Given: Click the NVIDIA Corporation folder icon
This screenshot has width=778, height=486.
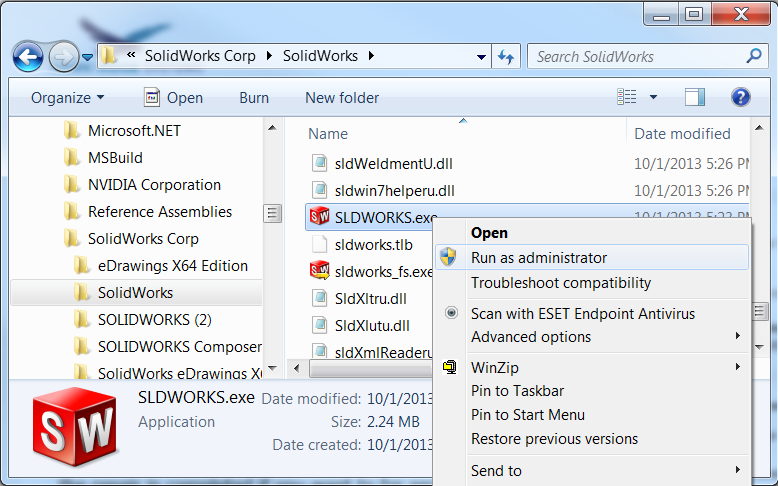Looking at the screenshot, I should [x=71, y=185].
